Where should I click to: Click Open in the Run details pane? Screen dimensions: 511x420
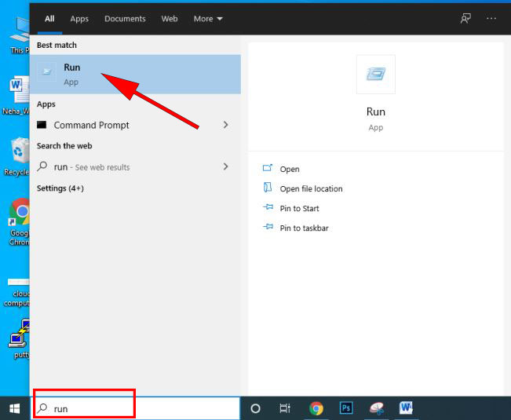[x=290, y=169]
